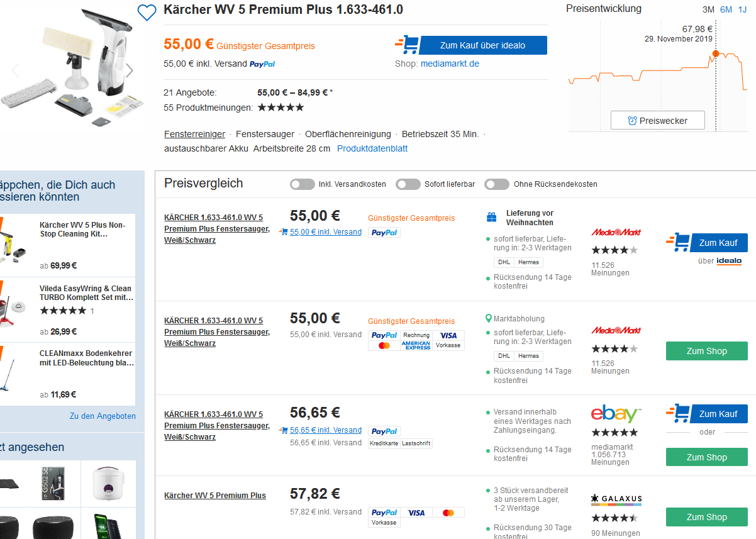
Task: Toggle the Inkl. Versandkosten switch
Action: (x=303, y=184)
